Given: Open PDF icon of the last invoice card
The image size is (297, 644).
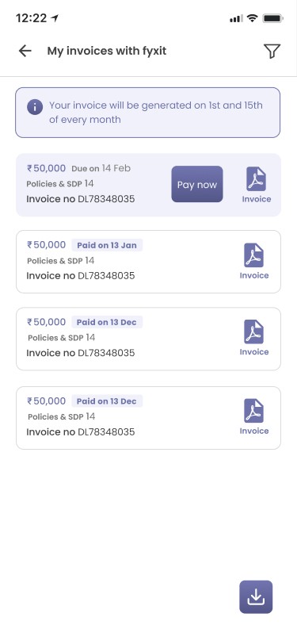Looking at the screenshot, I should 254,411.
